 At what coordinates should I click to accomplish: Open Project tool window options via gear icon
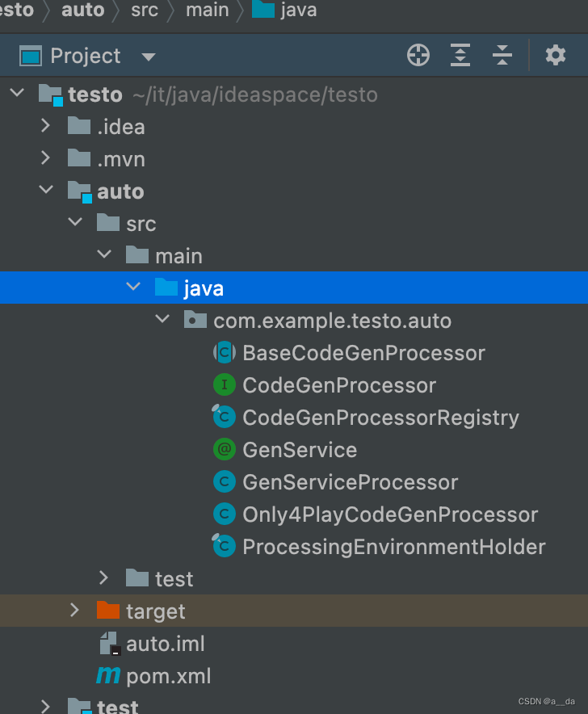pyautogui.click(x=555, y=55)
